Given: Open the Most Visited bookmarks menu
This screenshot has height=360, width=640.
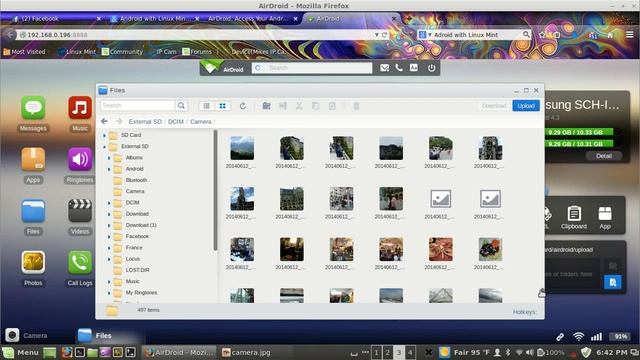Looking at the screenshot, I should pyautogui.click(x=24, y=52).
